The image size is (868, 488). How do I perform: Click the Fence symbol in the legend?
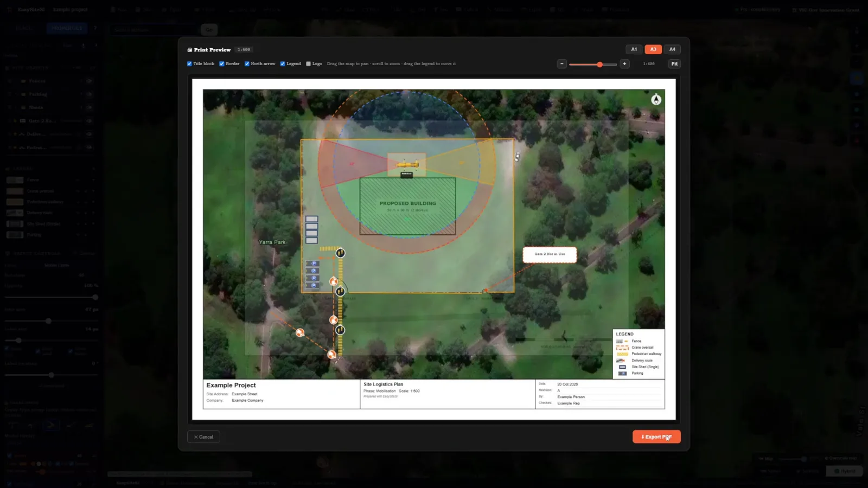(x=622, y=341)
